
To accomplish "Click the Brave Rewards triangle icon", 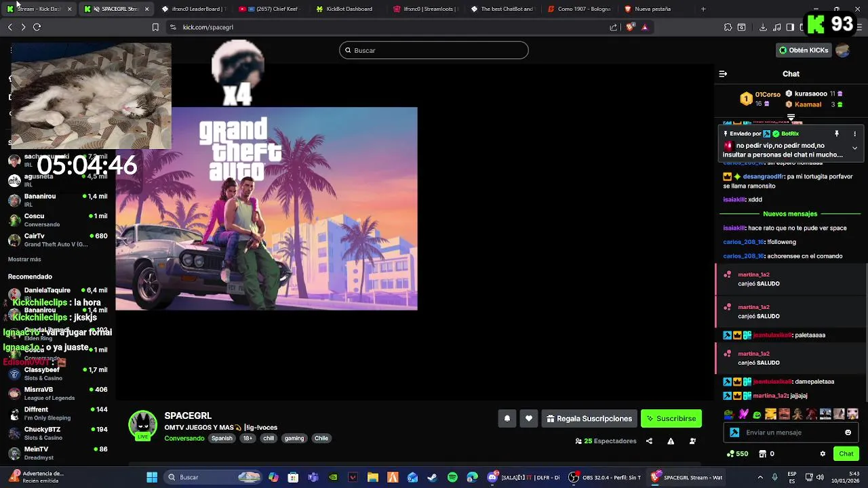I will point(645,27).
